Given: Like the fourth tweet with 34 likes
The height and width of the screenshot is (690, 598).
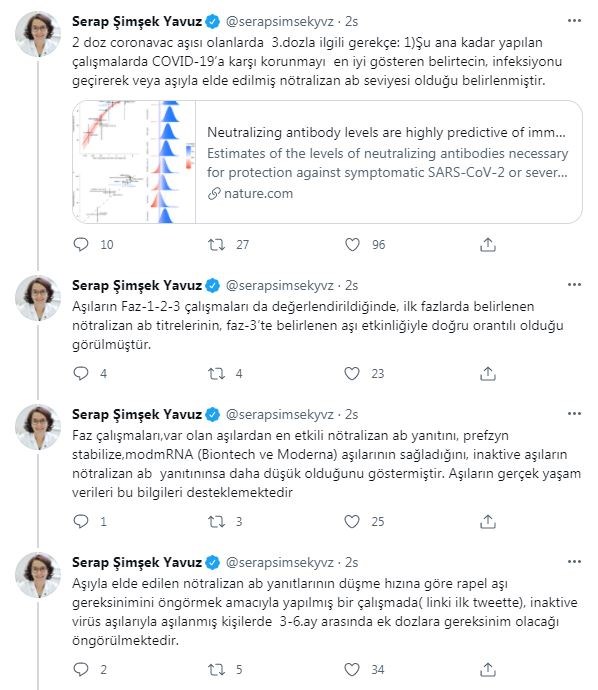Looking at the screenshot, I should [x=352, y=669].
